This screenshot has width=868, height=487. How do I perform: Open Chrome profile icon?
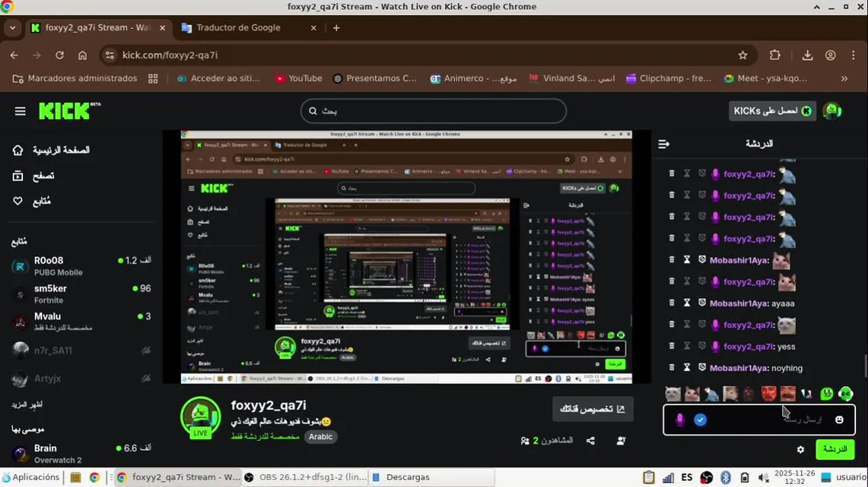tap(830, 55)
